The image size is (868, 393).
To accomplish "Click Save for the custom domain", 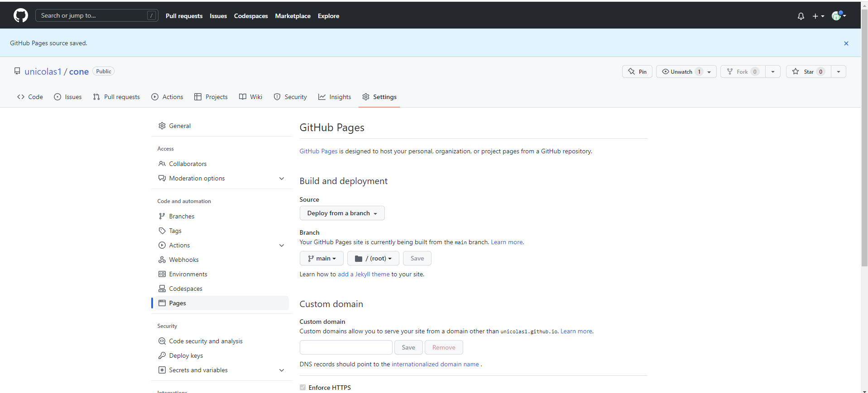I will click(408, 347).
